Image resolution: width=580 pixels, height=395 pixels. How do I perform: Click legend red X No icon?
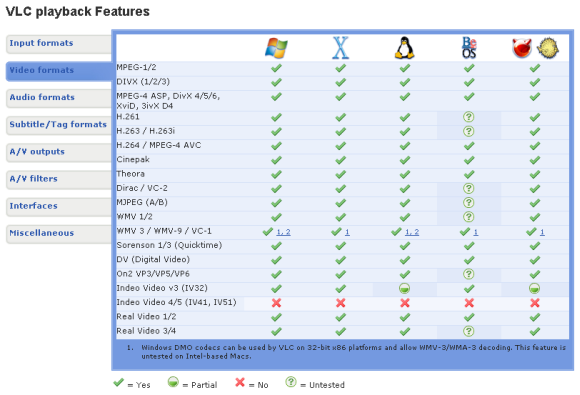(x=240, y=382)
